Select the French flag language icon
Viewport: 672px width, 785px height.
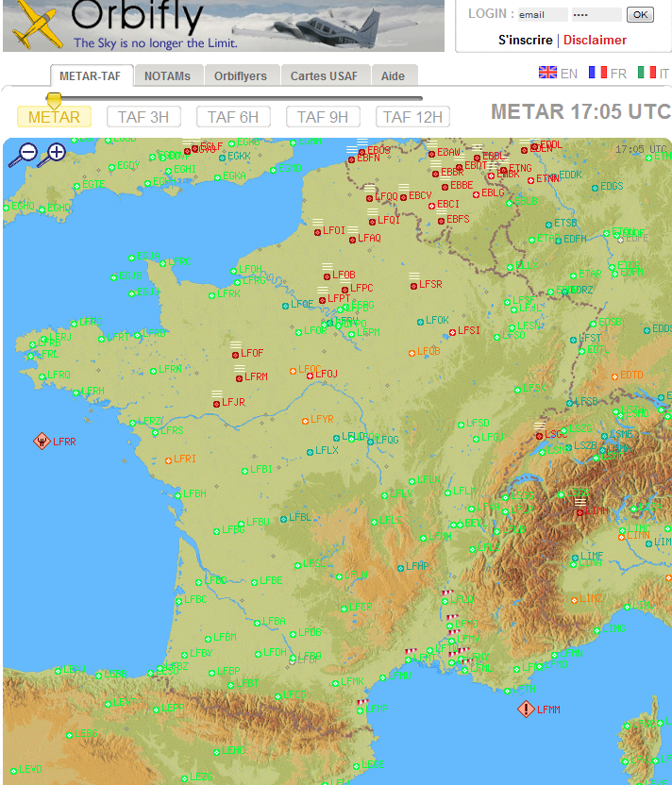597,73
